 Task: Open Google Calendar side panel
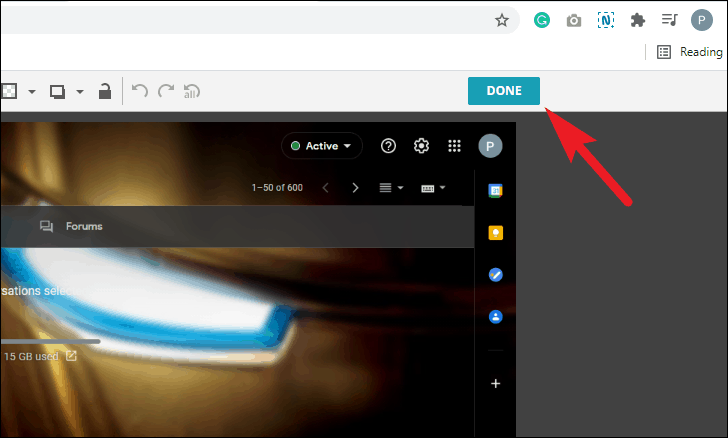click(x=495, y=190)
